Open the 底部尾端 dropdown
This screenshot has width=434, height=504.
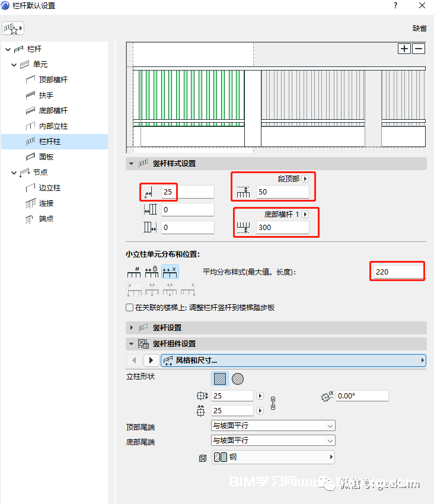(x=273, y=441)
